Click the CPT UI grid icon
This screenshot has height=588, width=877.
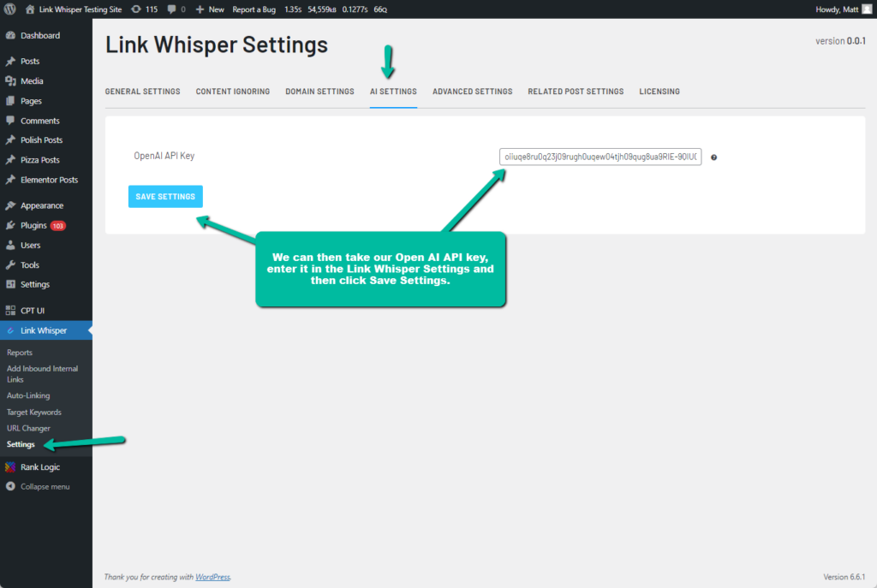[10, 310]
